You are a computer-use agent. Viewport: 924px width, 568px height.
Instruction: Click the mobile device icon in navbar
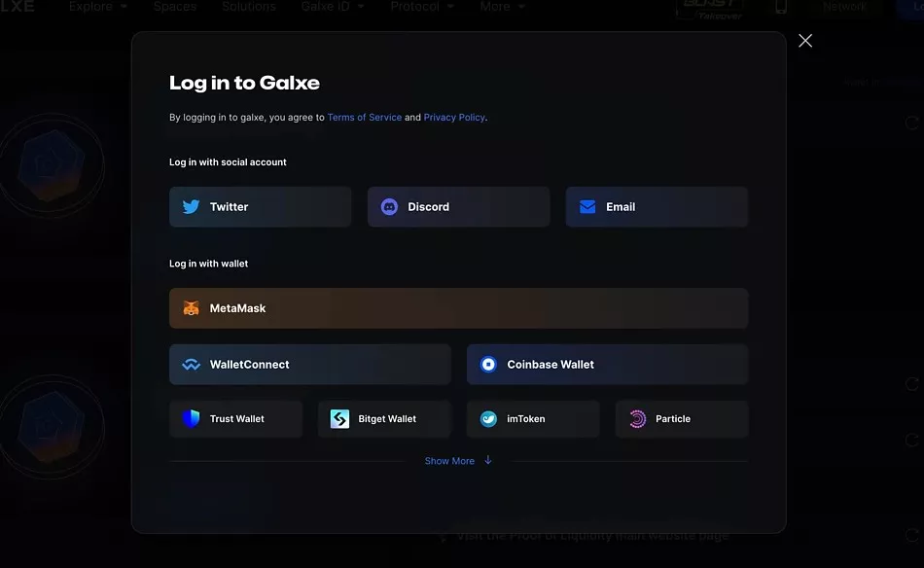(780, 7)
